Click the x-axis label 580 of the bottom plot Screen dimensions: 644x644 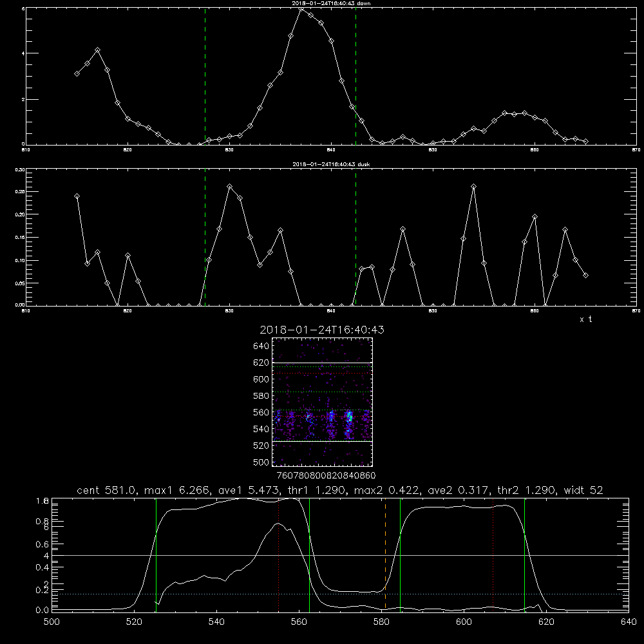click(x=381, y=622)
